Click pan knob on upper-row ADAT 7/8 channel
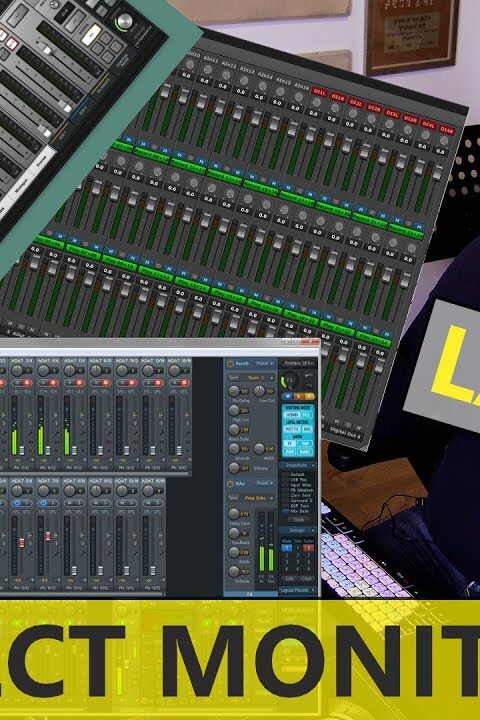 coord(69,371)
